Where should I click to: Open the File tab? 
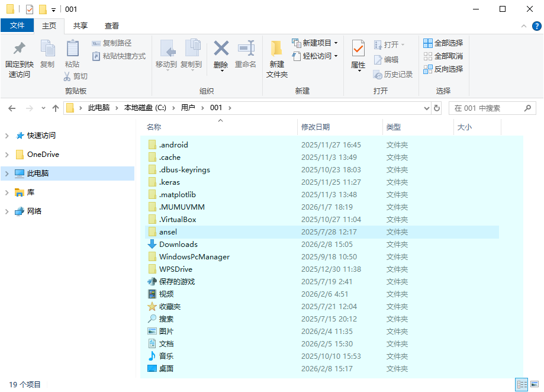17,25
